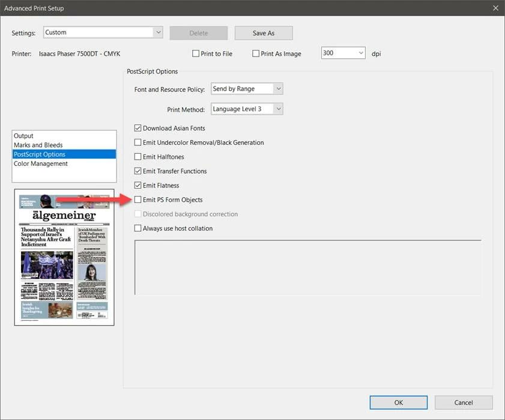
Task: Open the dpi resolution dropdown
Action: coord(343,53)
